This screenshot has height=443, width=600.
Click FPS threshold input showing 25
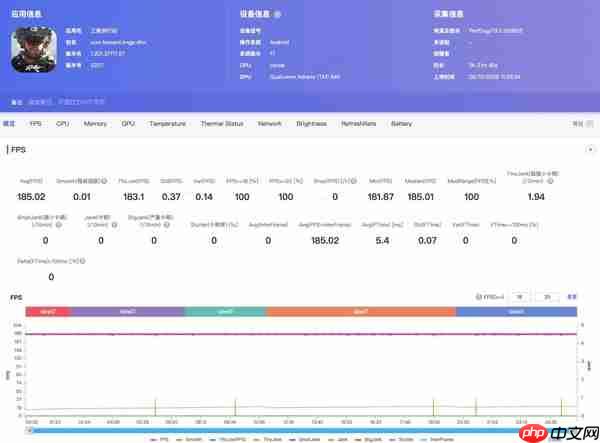pyautogui.click(x=548, y=297)
